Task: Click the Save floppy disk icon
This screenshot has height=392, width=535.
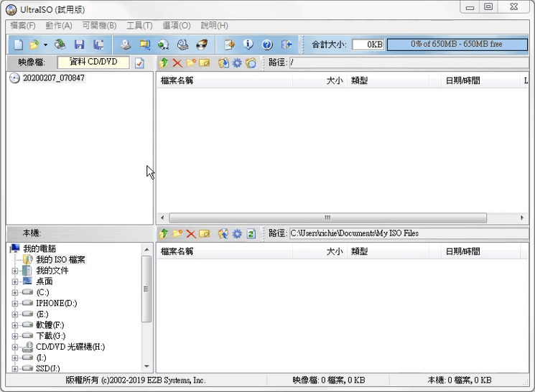Action: point(79,45)
